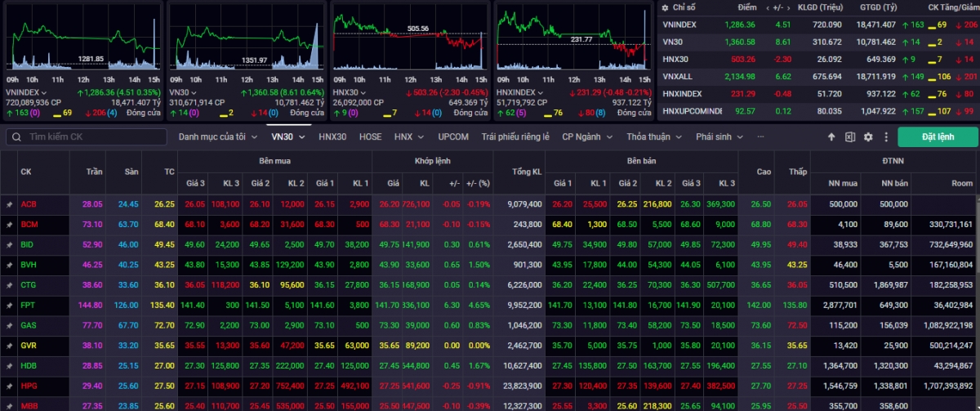The image size is (980, 411).
Task: Click search magnifier icon in Tìm kiếm CK
Action: point(16,137)
